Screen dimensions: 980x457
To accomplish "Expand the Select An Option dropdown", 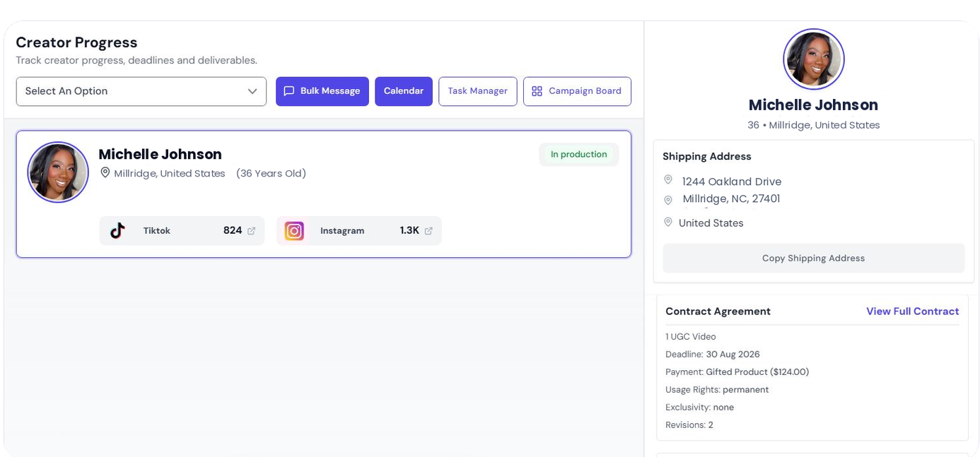I will (141, 91).
